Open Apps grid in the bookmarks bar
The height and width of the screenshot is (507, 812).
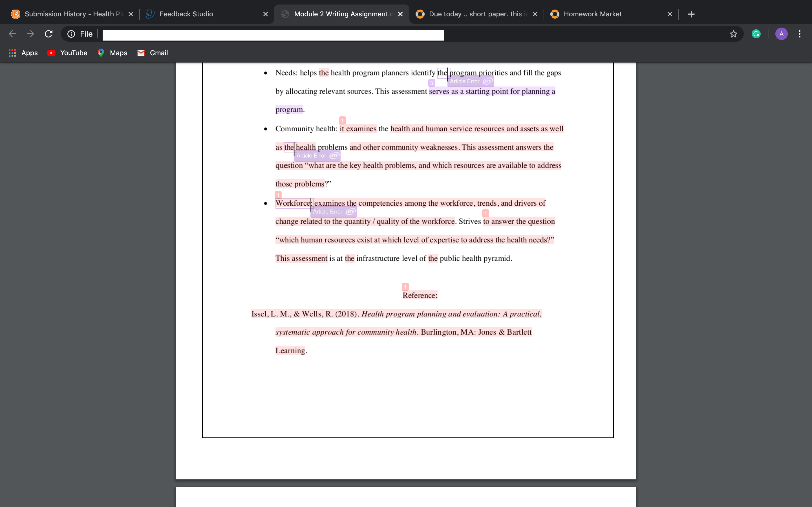tap(23, 53)
